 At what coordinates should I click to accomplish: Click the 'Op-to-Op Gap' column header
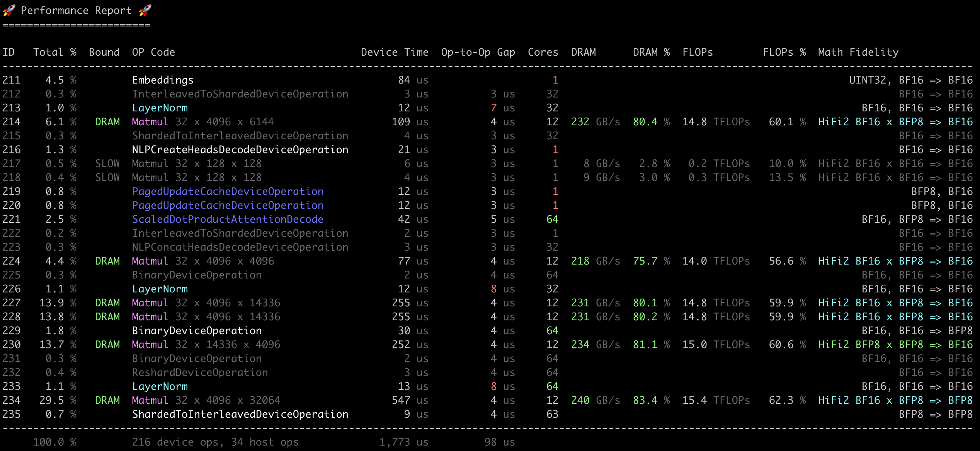coord(478,52)
